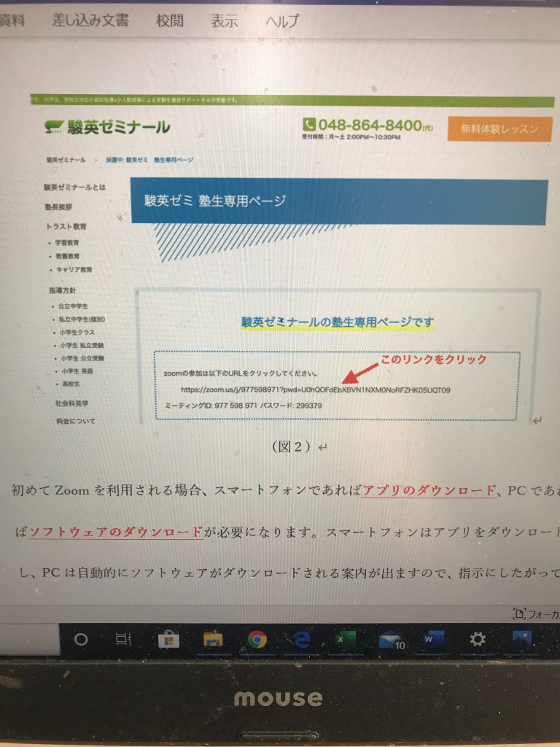
Task: Open Windows Settings gear on the taskbar
Action: 477,639
